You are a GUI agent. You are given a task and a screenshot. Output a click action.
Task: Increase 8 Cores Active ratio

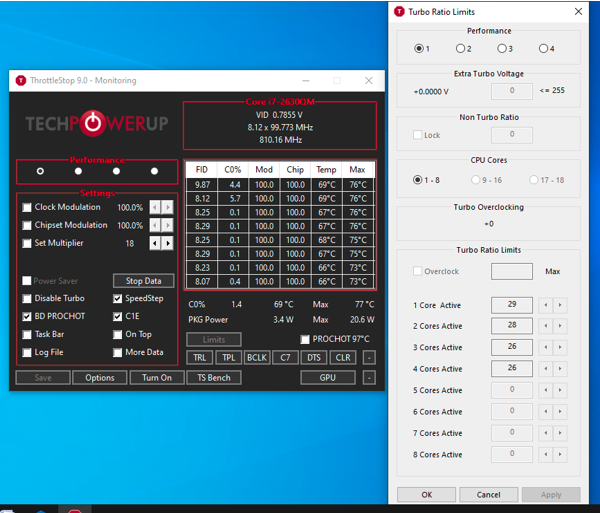click(560, 454)
